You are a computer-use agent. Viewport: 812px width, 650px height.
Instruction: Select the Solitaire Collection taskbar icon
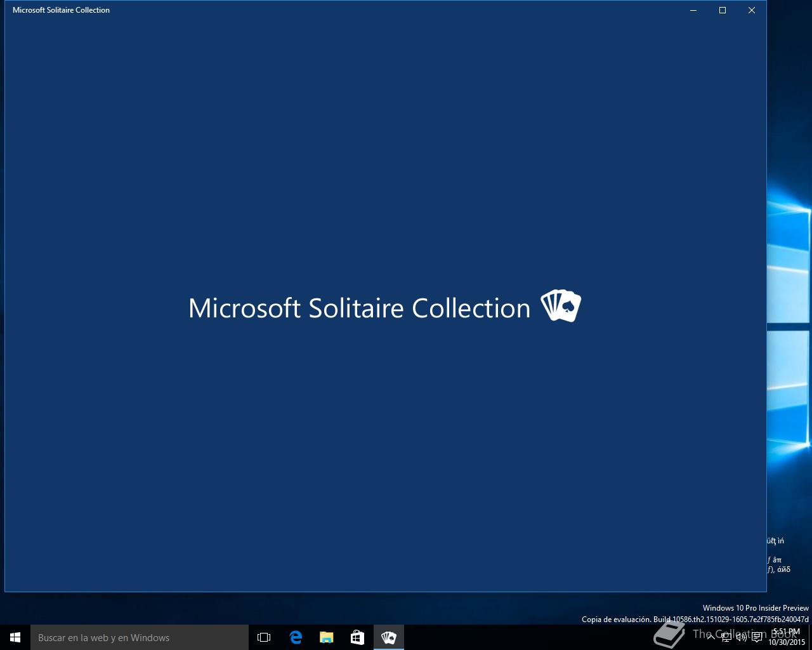coord(388,637)
